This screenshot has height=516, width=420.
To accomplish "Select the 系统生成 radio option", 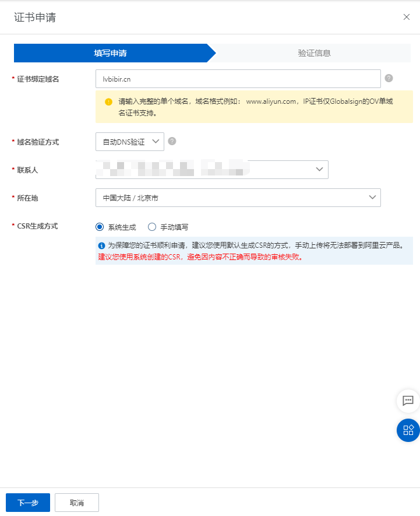I will point(100,227).
